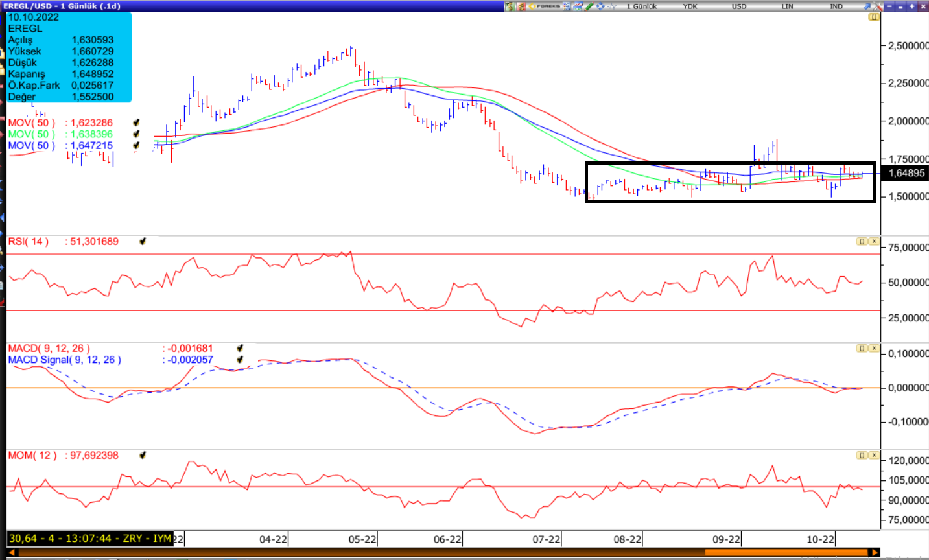Maximize the MACD pane with its bracket button
Image resolution: width=929 pixels, height=560 pixels.
pos(862,348)
